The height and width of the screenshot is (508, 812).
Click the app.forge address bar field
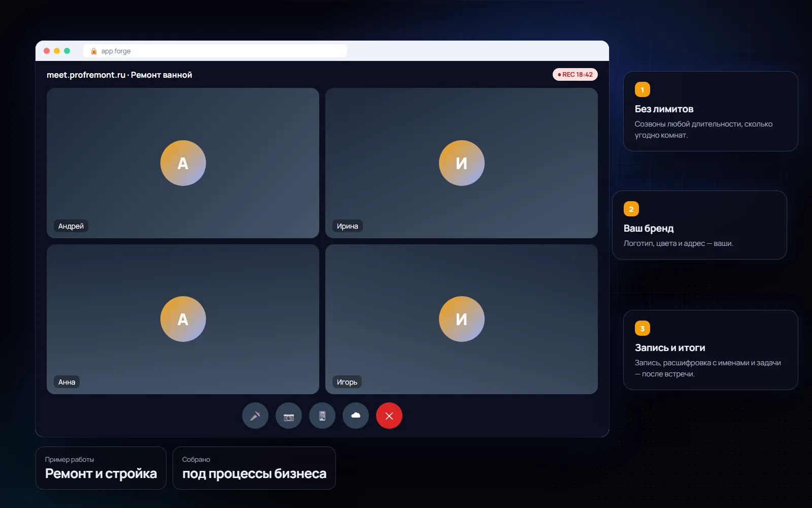[215, 51]
